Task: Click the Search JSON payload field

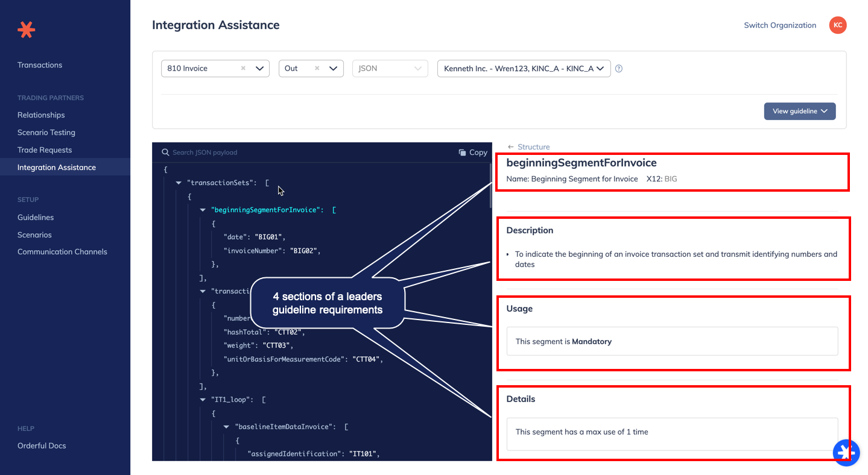Action: click(x=205, y=153)
